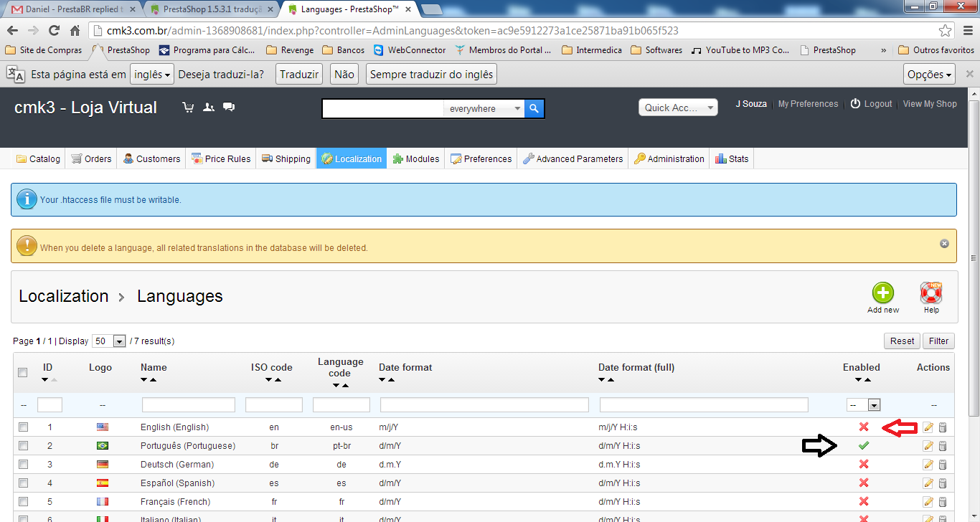Open the Customers menu tab
Screen dimensions: 980x522
pyautogui.click(x=151, y=158)
